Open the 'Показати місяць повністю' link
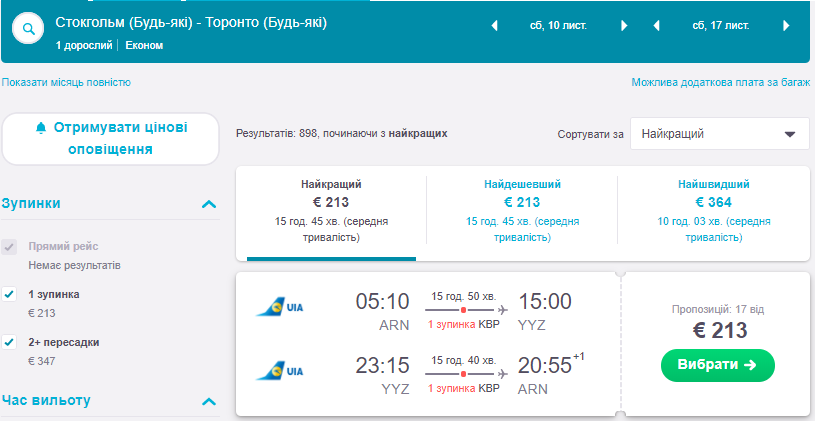 [x=66, y=82]
